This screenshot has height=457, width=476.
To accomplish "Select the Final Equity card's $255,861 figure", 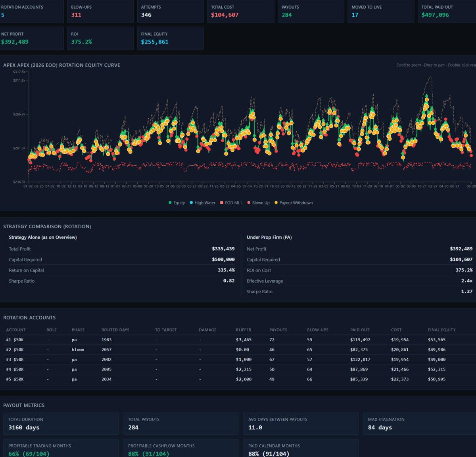I will pos(155,42).
